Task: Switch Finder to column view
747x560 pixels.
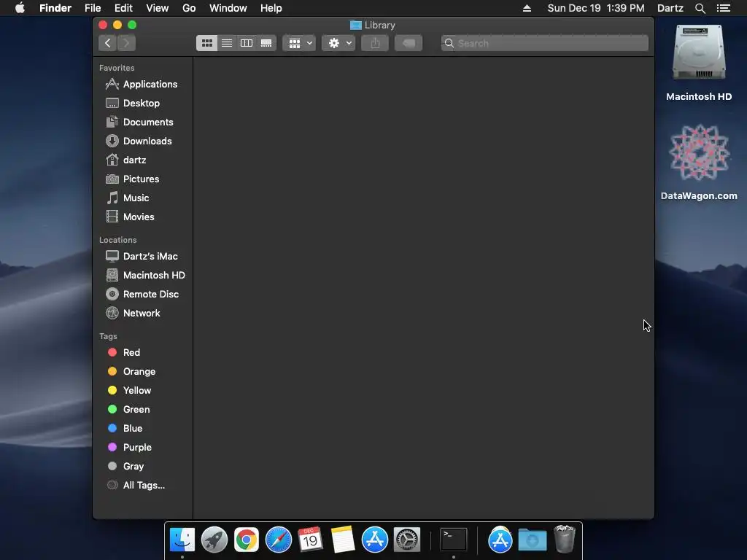Action: (x=247, y=43)
